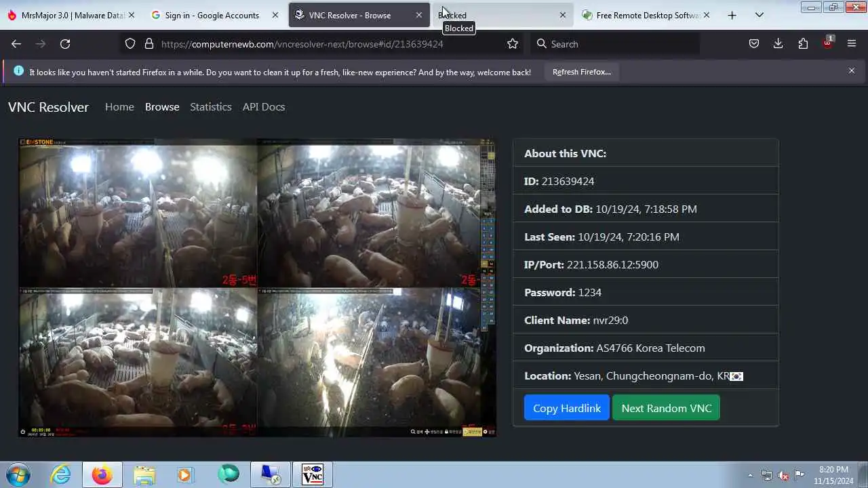The width and height of the screenshot is (868, 488).
Task: Click the Next Random VNC button
Action: [667, 408]
